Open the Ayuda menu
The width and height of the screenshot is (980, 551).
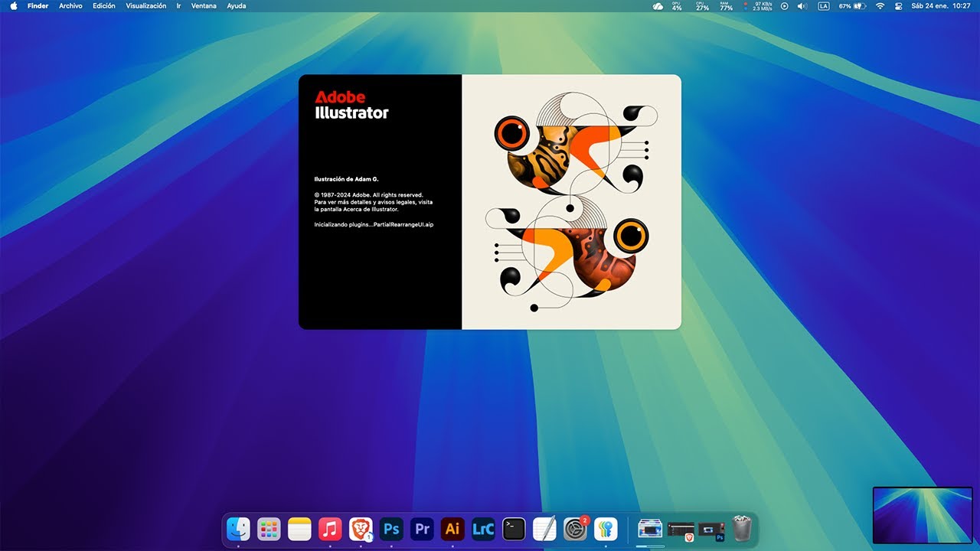coord(237,6)
